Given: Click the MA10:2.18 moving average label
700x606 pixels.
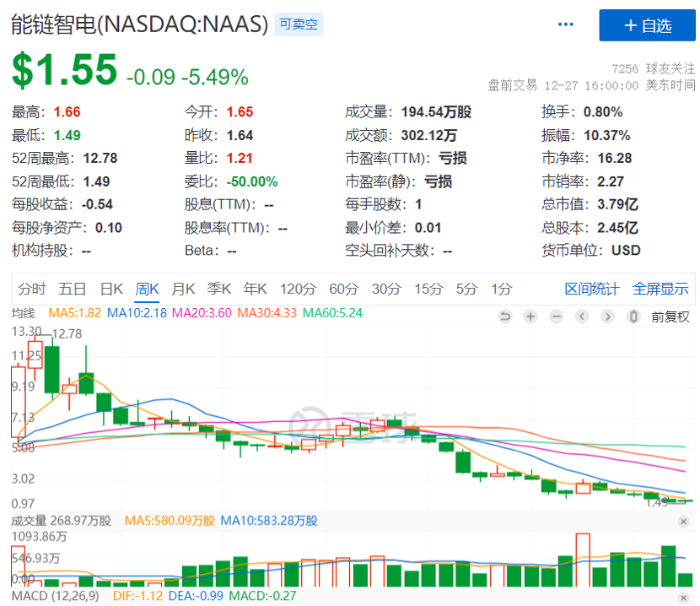Looking at the screenshot, I should coord(137,313).
